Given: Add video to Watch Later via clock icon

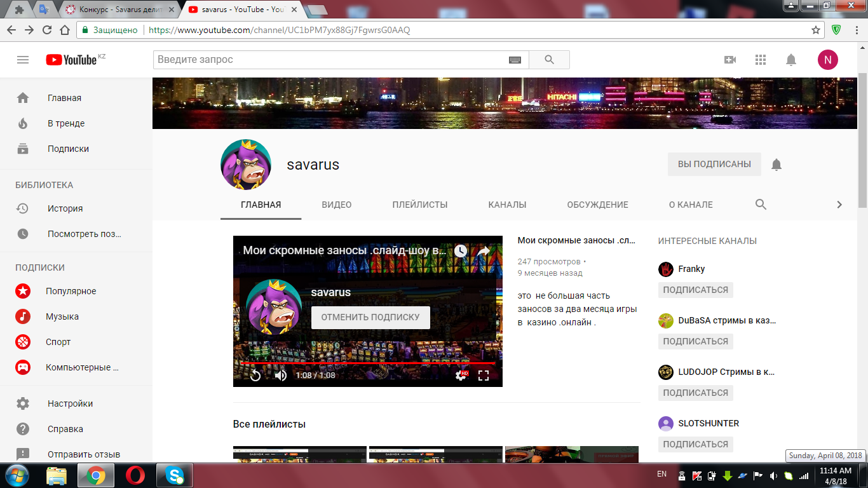Looking at the screenshot, I should (x=461, y=251).
